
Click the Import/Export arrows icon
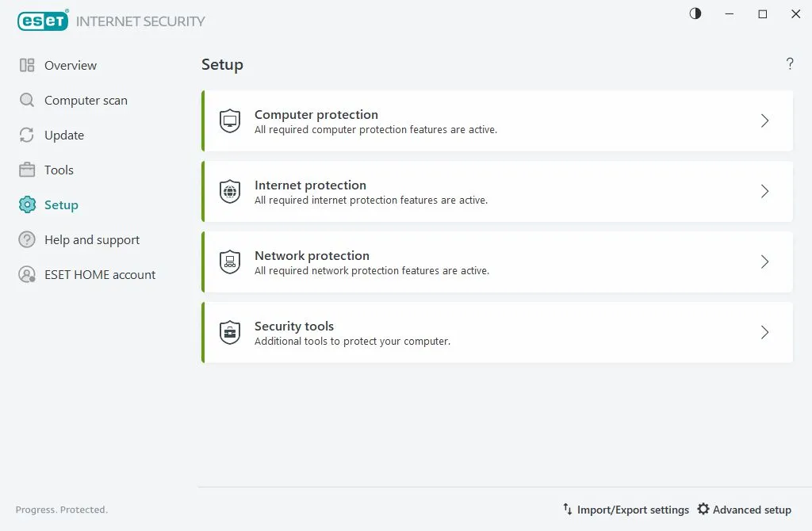coord(568,510)
